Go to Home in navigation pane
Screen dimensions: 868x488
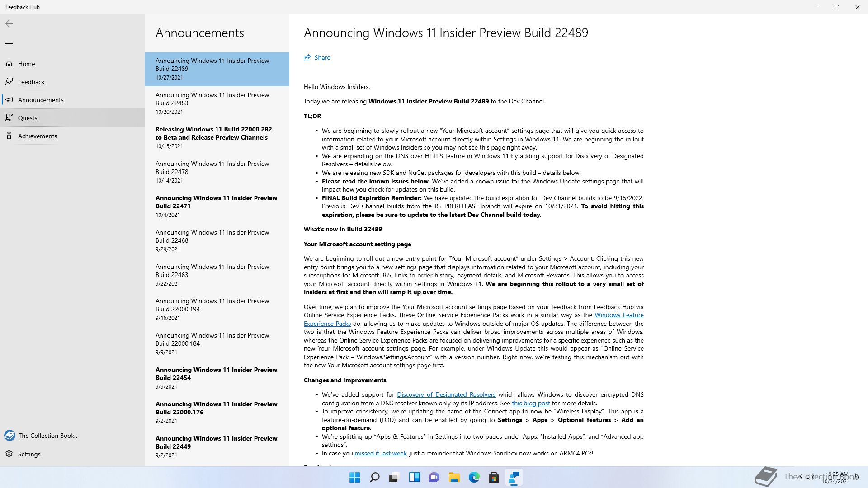pyautogui.click(x=26, y=64)
